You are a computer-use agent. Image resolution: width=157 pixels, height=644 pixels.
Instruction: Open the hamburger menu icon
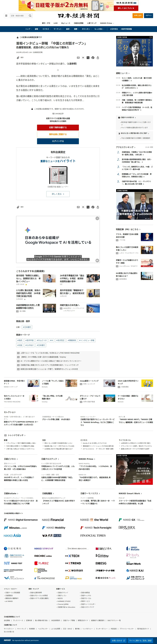[x=6, y=16]
